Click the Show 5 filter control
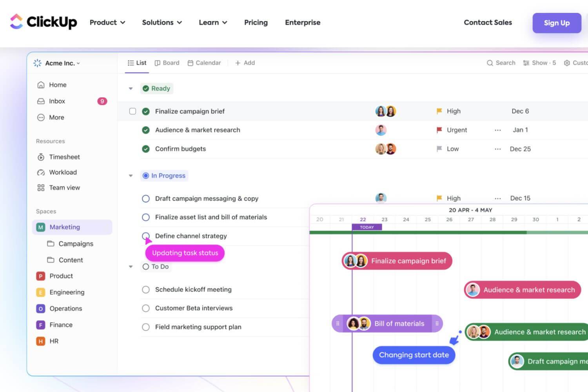588x392 pixels. (x=539, y=63)
